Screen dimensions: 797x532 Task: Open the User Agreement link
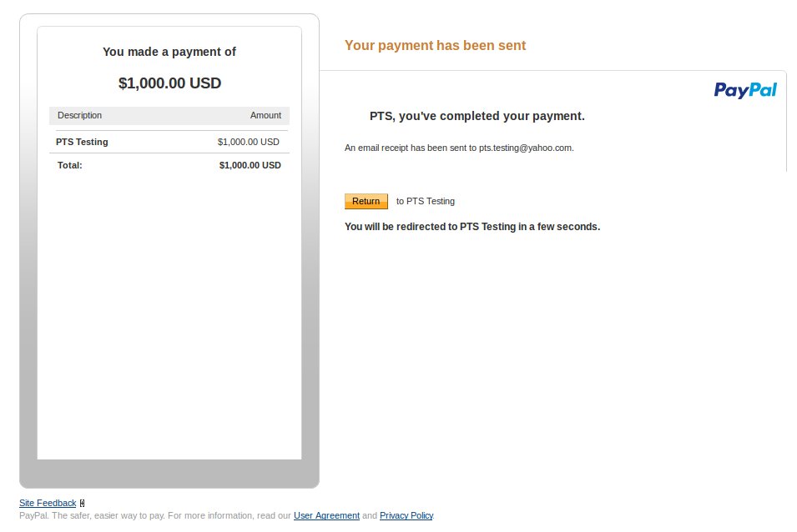pos(326,515)
